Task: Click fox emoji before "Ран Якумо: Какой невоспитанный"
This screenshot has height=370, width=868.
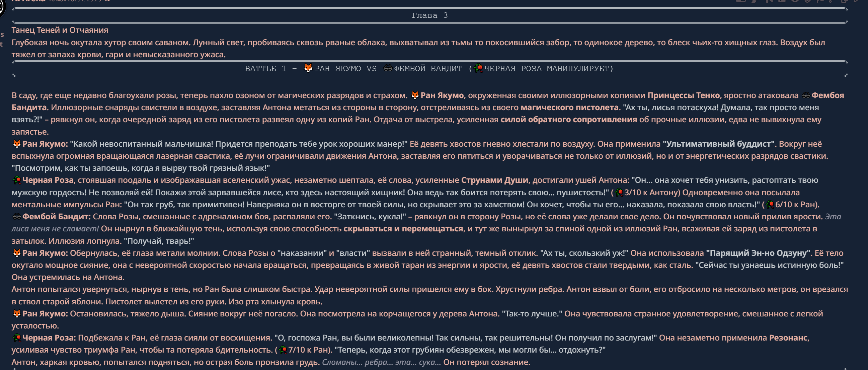Action: [16, 144]
